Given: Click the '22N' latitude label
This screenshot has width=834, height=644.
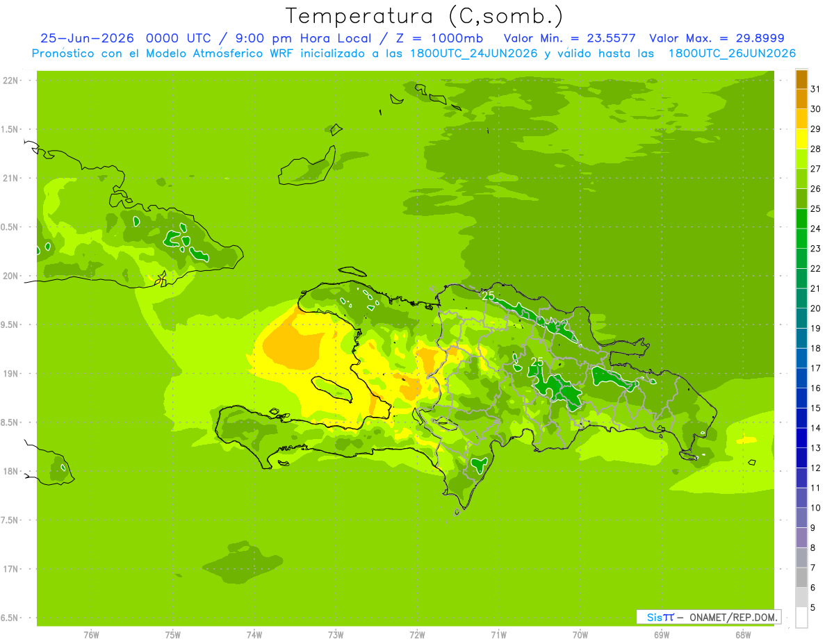Looking at the screenshot, I should pos(12,80).
